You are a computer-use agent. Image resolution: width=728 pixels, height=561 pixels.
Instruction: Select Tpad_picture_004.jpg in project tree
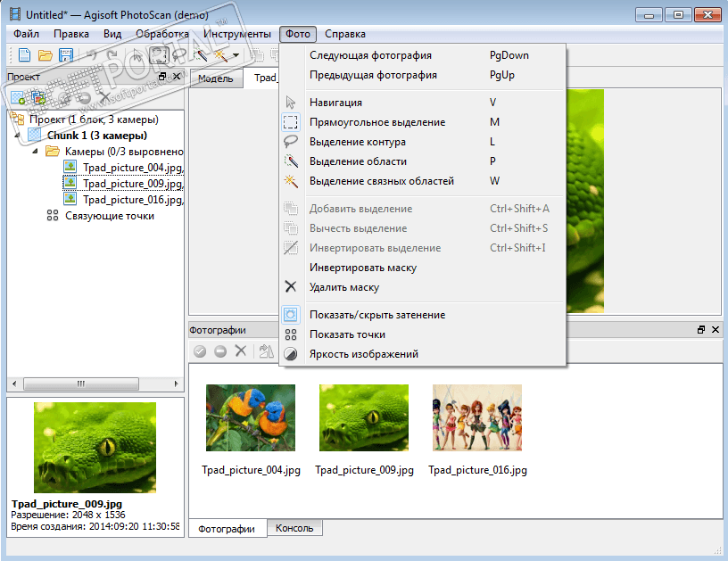click(123, 168)
